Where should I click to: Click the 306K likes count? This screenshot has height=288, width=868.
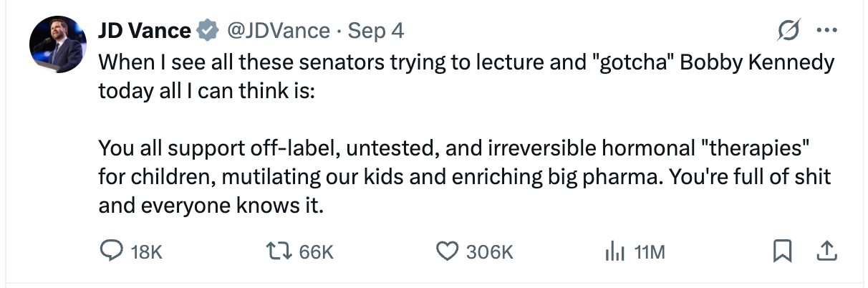tap(489, 251)
